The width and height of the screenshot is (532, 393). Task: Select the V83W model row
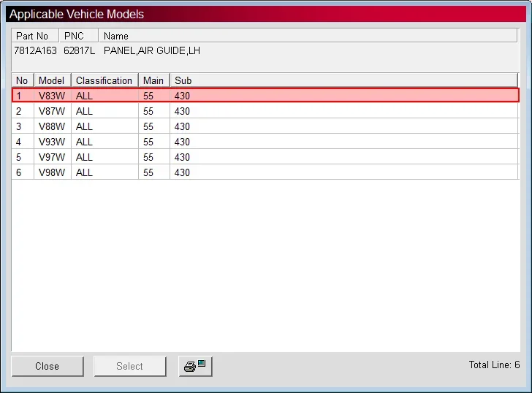(265, 95)
